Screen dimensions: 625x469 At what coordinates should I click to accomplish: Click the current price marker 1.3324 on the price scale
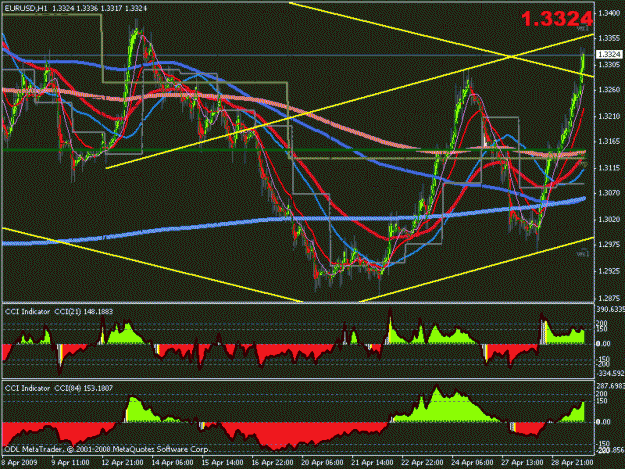click(609, 54)
